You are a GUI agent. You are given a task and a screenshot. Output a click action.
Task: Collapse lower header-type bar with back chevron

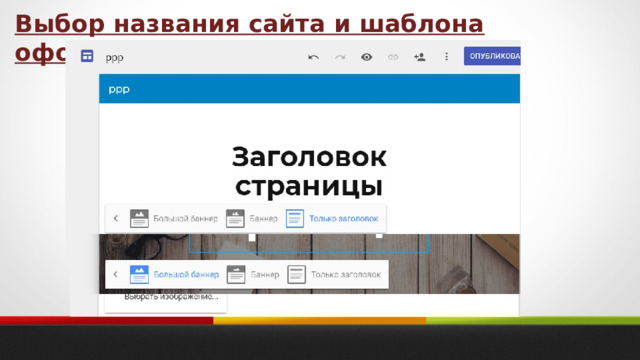tap(116, 274)
